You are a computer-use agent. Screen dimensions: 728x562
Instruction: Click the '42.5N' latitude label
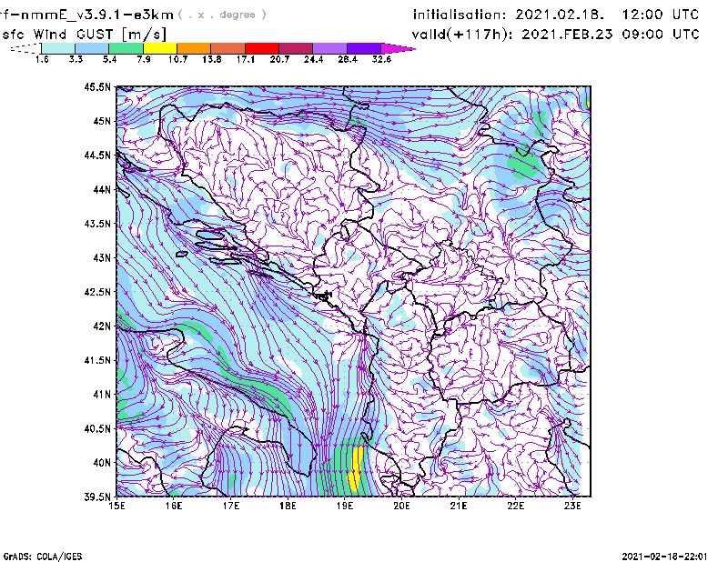coord(97,292)
